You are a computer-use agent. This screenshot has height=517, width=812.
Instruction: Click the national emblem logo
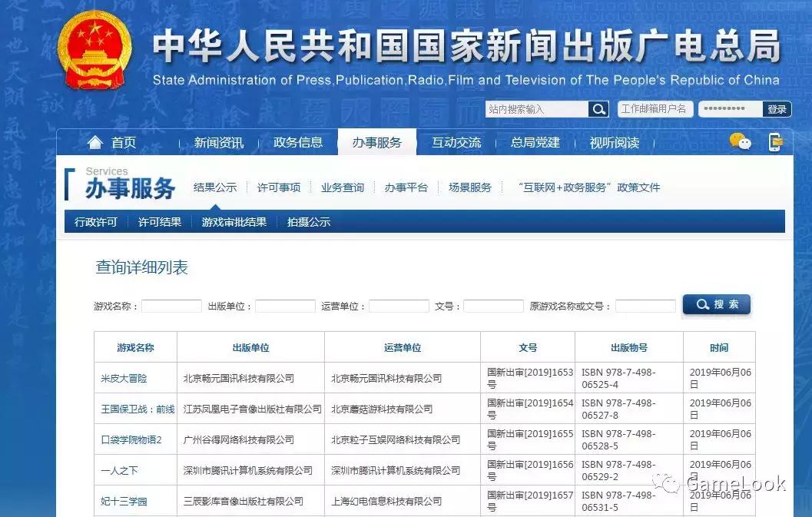94,48
